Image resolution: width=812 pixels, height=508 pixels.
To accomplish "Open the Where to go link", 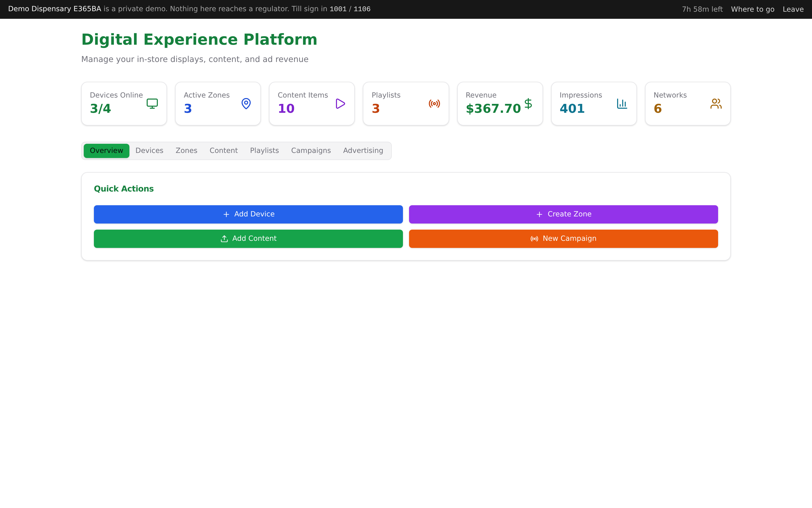I will (753, 9).
